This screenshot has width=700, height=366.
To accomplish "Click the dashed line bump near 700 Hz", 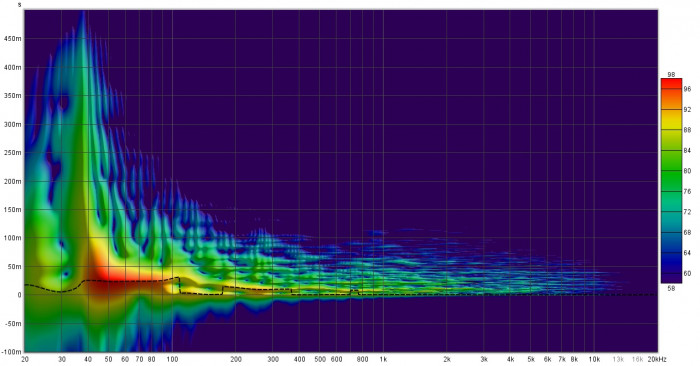I will tap(354, 292).
